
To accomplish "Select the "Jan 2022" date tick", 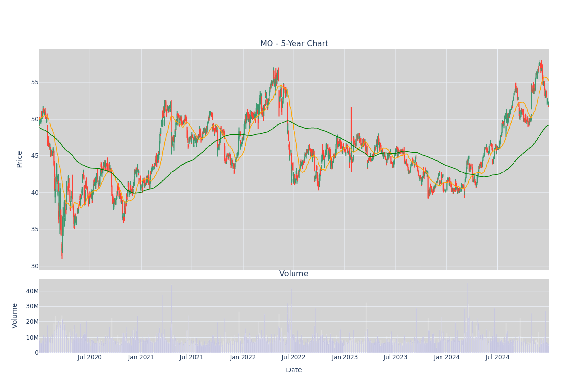I will (243, 357).
